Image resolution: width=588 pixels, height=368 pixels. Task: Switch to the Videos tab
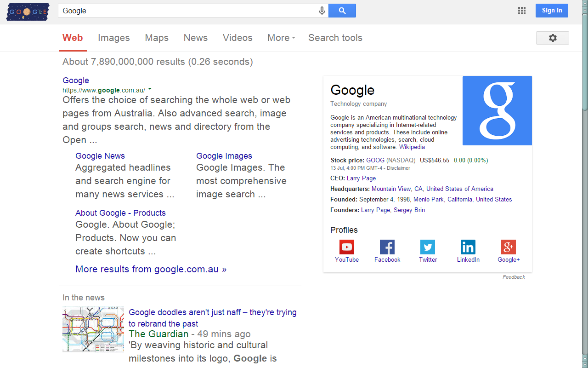pos(237,38)
